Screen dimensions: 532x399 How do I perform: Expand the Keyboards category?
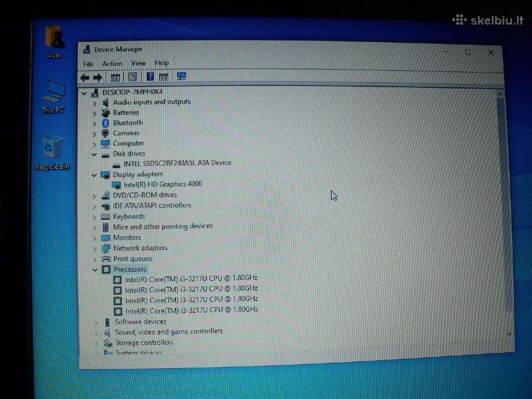click(x=94, y=217)
